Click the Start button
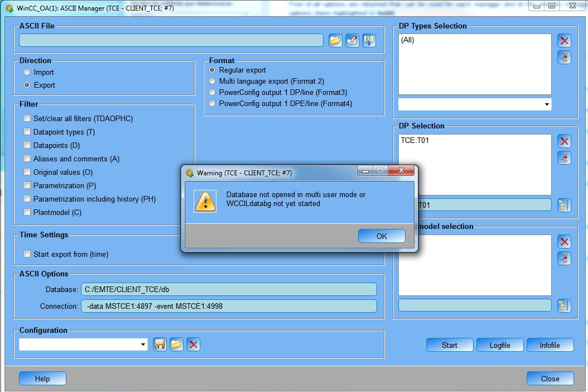 [x=449, y=345]
